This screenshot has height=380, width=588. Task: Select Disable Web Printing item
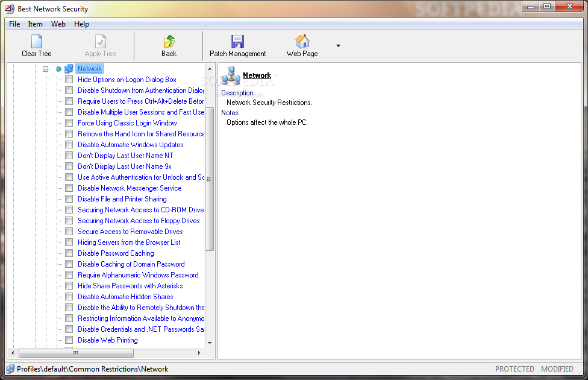click(x=108, y=340)
